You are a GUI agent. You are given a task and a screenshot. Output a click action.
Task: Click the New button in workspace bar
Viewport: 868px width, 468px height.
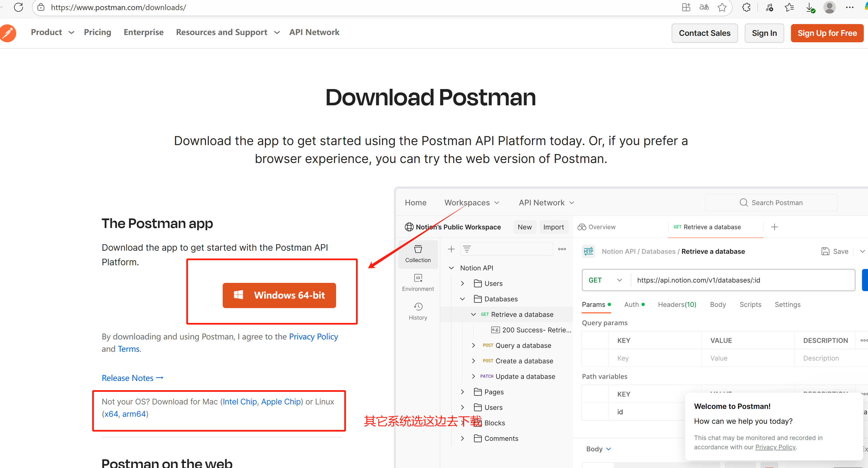click(525, 227)
